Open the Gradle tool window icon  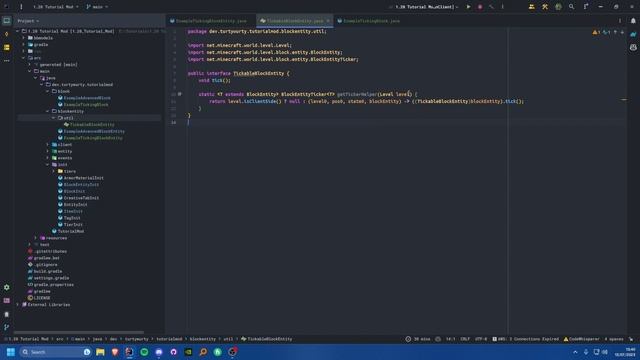633,34
